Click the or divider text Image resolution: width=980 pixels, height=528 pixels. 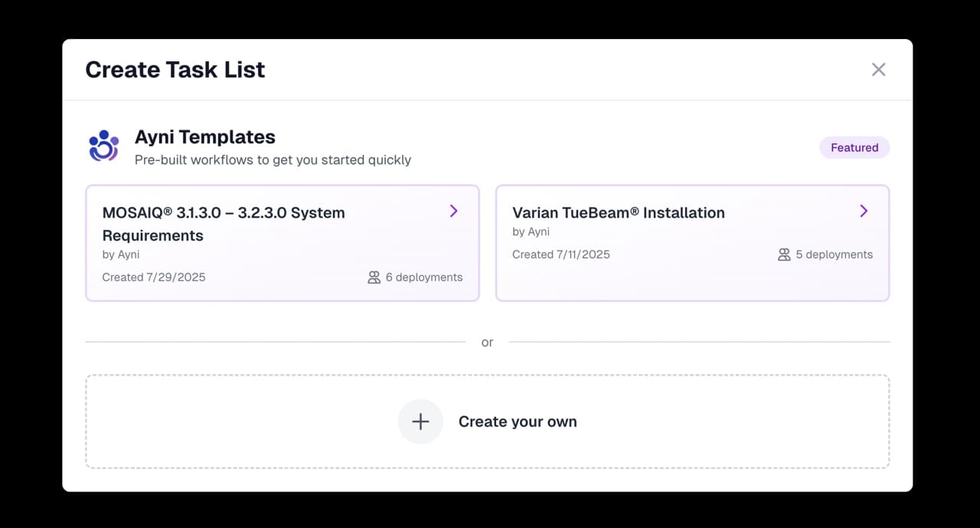point(488,343)
